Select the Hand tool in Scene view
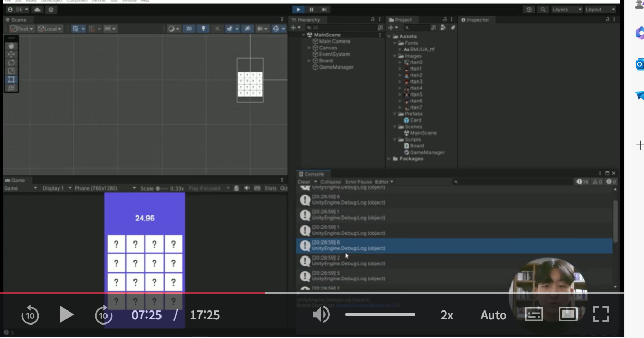 tap(11, 46)
